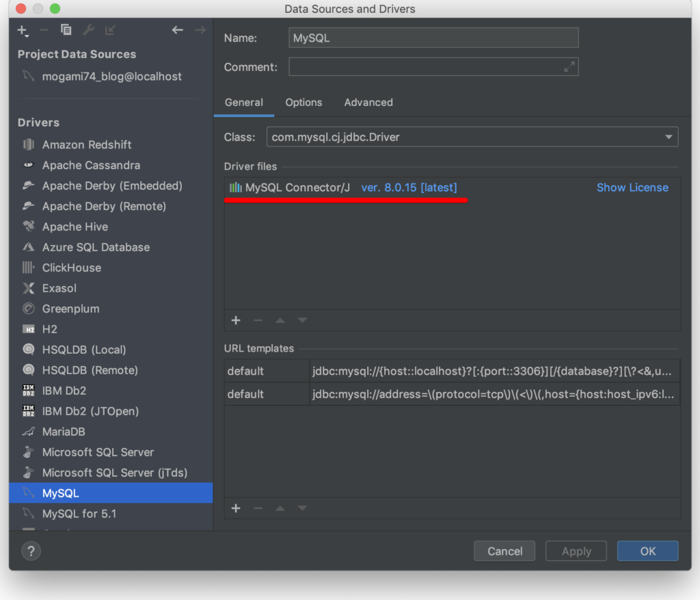
Task: Click the Apache Cassandra eye icon
Action: [29, 165]
